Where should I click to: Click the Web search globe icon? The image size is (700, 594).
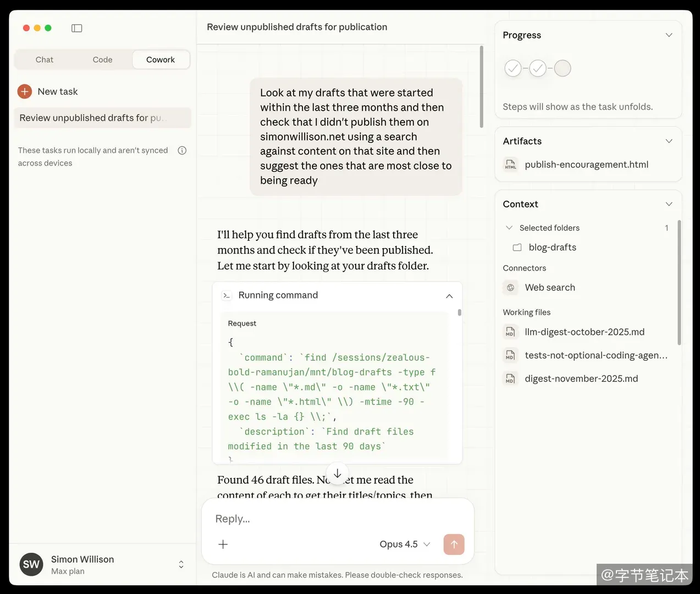pyautogui.click(x=510, y=288)
